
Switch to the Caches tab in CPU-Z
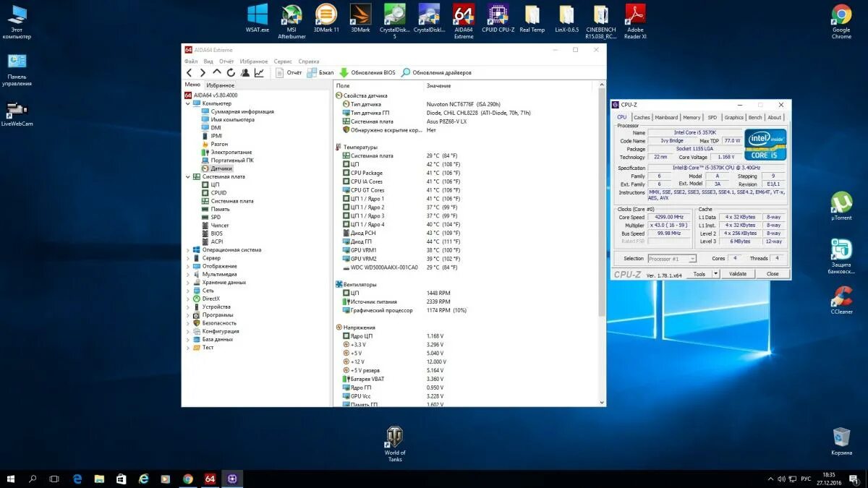pos(642,117)
